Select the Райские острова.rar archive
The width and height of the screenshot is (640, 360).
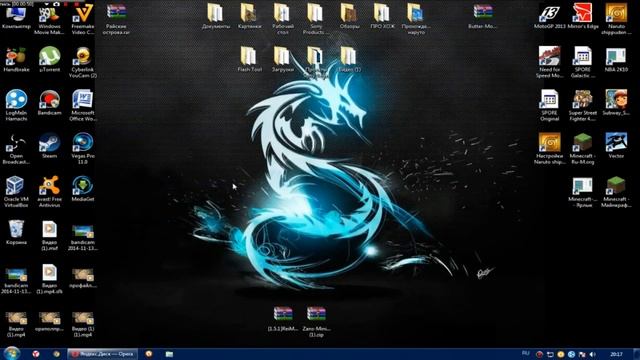[116, 18]
